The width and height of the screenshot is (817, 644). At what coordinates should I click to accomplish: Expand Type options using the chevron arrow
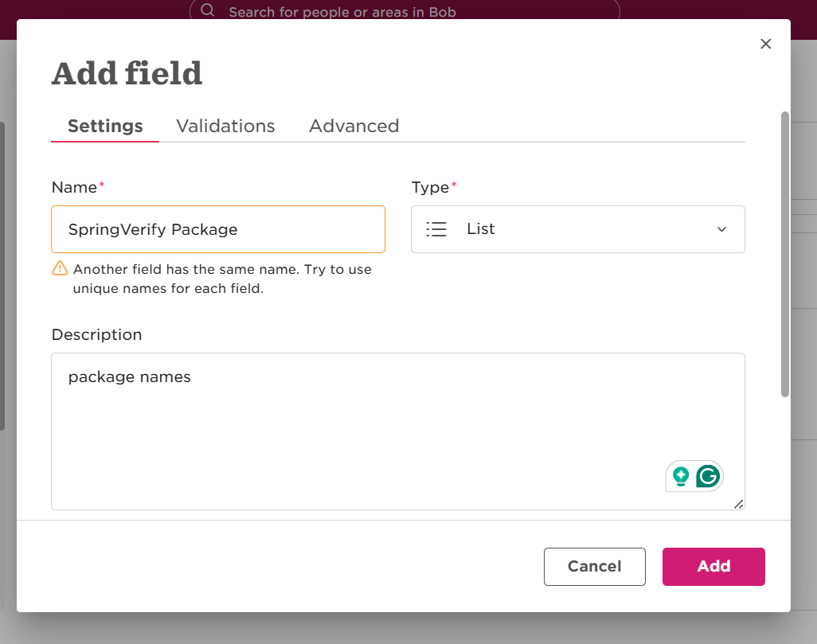click(721, 229)
